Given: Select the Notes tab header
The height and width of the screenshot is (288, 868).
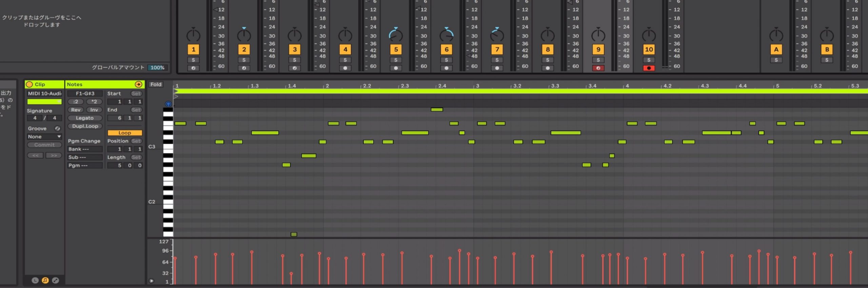Looking at the screenshot, I should pyautogui.click(x=105, y=84).
